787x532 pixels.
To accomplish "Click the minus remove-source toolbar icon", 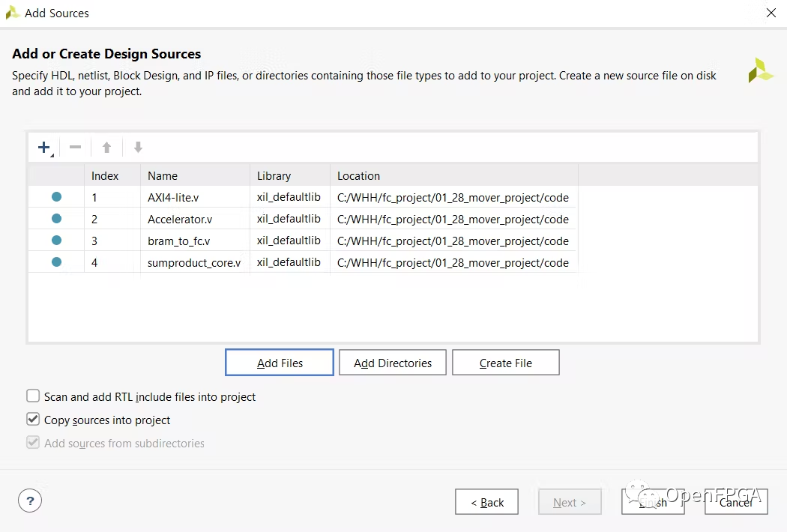I will 75,148.
